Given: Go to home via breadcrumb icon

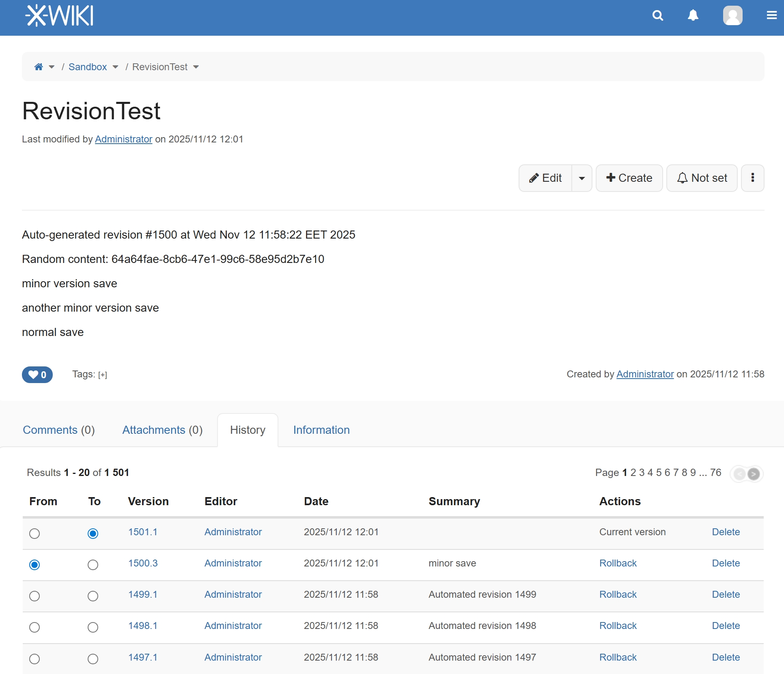Looking at the screenshot, I should pos(39,67).
